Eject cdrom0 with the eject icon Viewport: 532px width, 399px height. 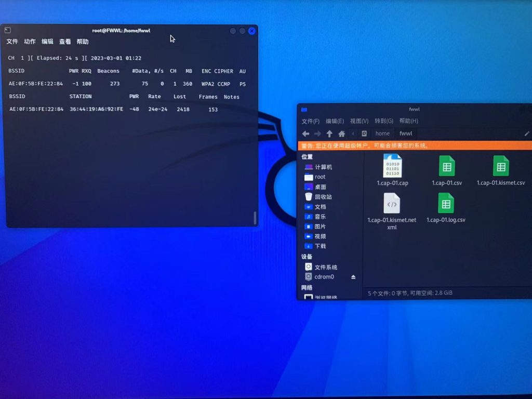(353, 277)
